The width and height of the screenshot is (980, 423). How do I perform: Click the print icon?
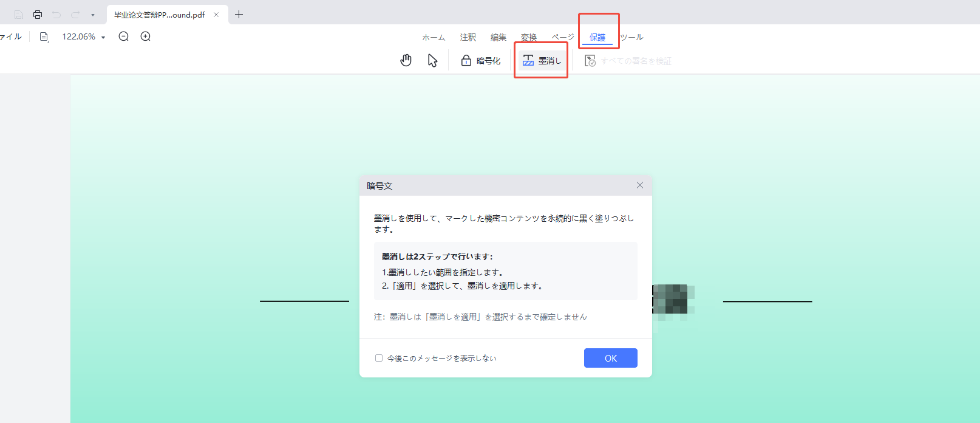[38, 15]
